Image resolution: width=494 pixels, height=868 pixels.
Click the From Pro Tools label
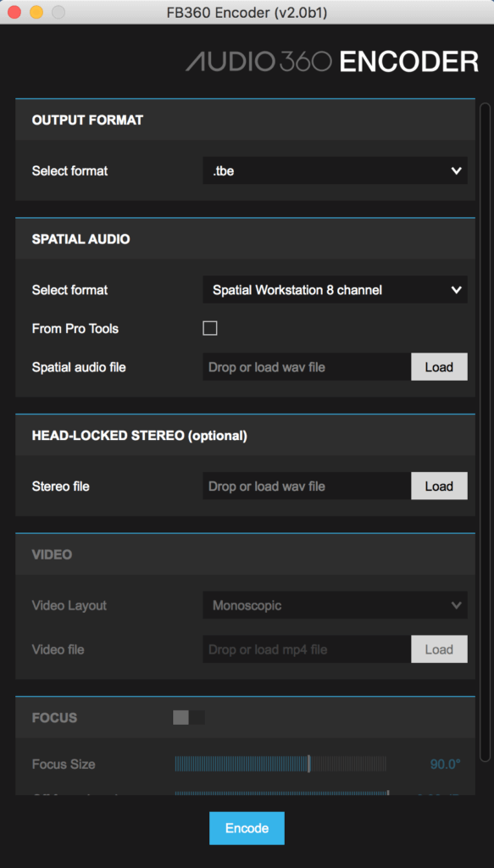75,328
